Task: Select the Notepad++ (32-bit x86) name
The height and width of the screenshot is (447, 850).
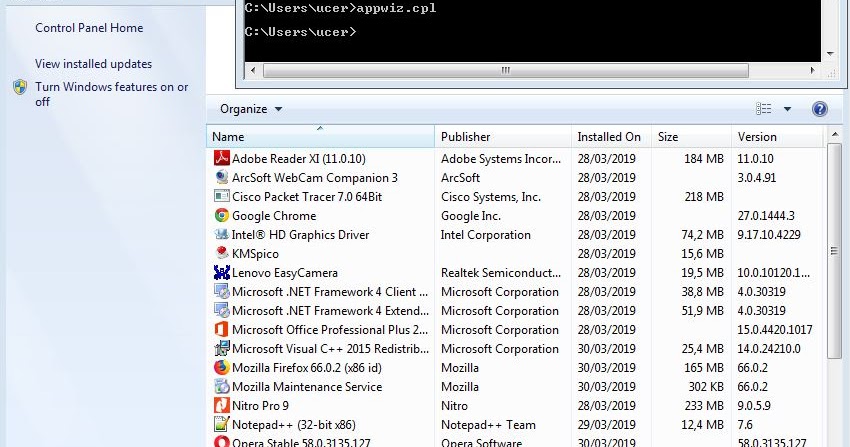Action: coord(294,425)
